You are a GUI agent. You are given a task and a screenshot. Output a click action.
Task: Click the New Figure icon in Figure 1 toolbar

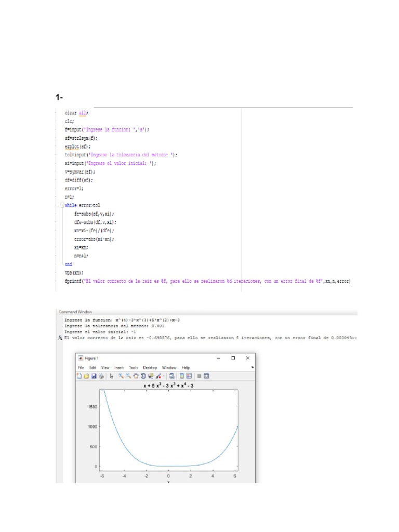[79, 376]
